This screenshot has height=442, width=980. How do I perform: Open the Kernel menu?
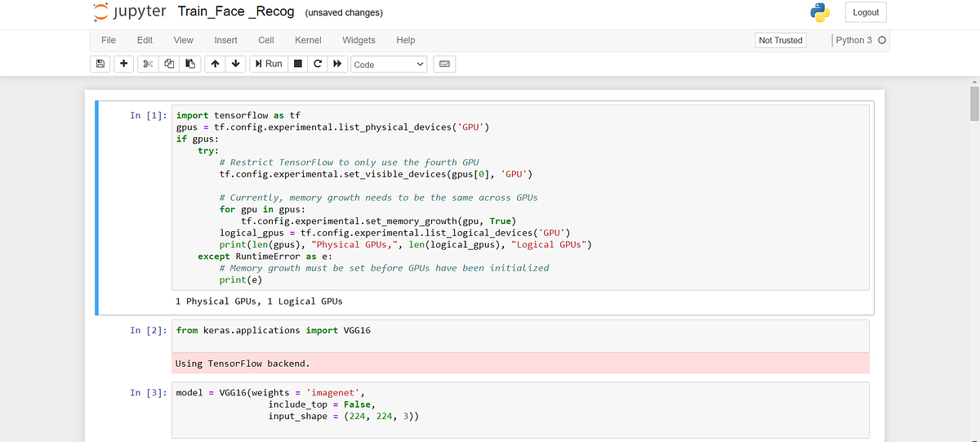308,40
